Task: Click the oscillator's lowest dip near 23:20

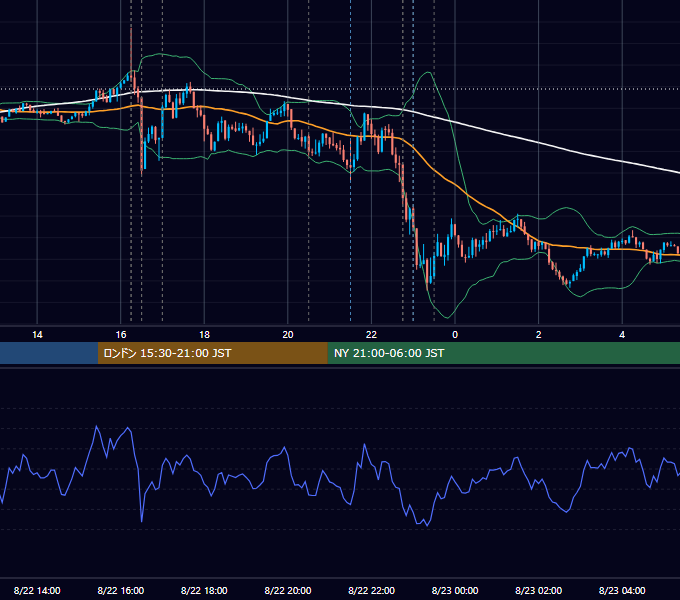Action: [427, 525]
